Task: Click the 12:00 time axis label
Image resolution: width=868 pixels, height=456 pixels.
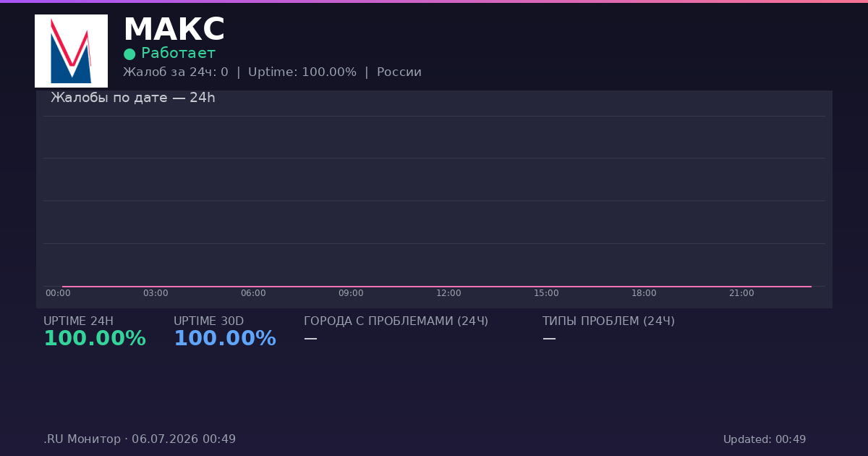Action: tap(448, 293)
